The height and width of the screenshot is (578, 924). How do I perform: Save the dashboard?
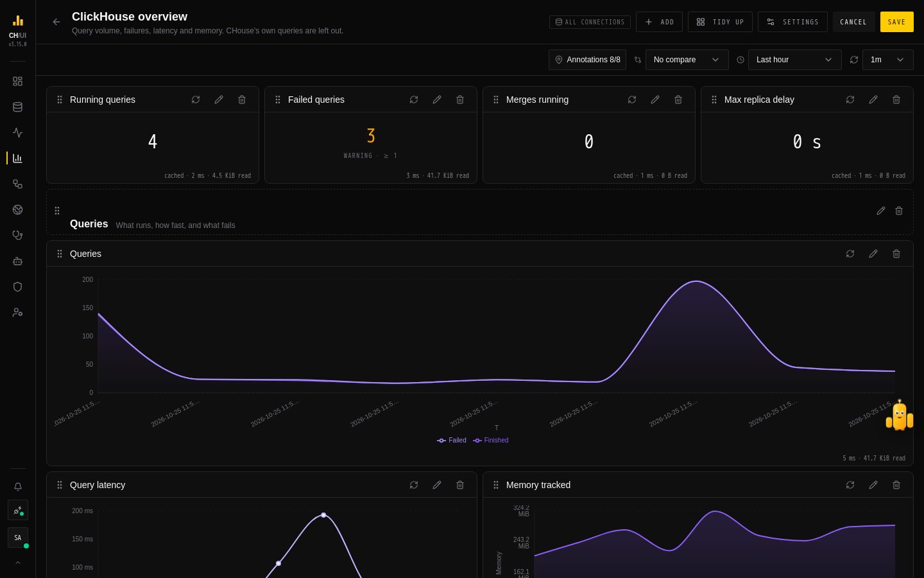896,22
